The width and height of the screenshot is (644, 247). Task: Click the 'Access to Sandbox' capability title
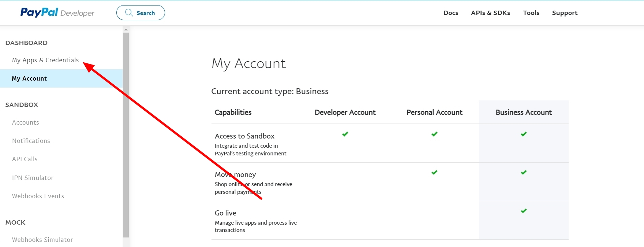click(244, 136)
